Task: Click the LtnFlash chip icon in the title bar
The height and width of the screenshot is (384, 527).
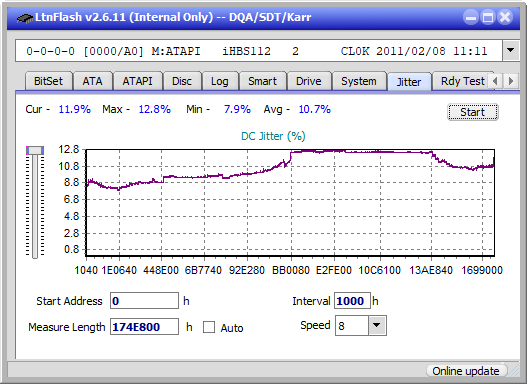Action: click(24, 17)
